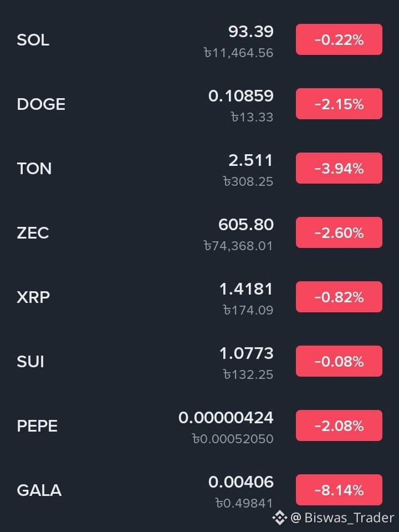Tap GALA -8.14% percentage badge
Viewport: 399px width, 532px height.
click(339, 490)
